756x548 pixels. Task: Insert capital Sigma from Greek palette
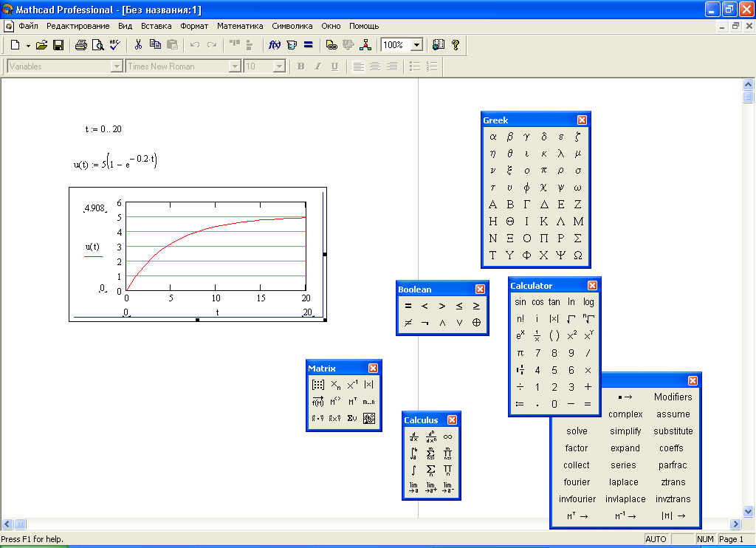578,239
